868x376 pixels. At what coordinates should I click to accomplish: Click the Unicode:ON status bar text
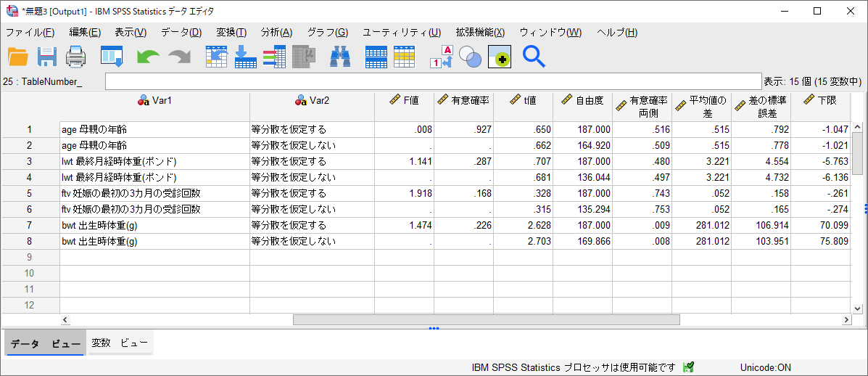(766, 367)
